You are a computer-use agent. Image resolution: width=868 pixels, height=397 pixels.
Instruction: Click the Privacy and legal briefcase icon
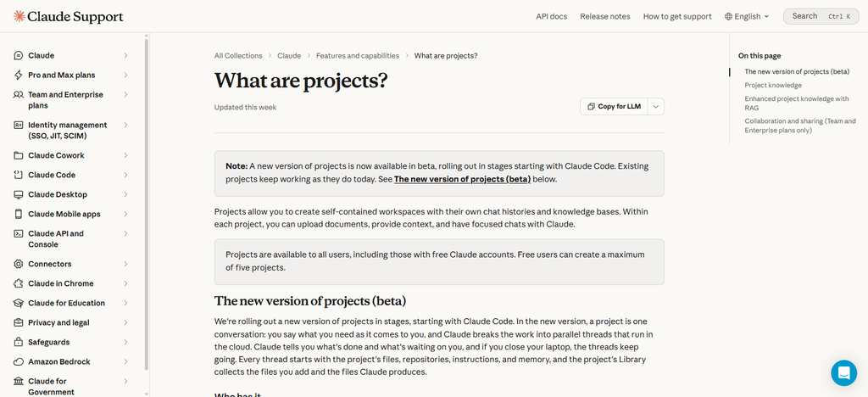tap(19, 323)
